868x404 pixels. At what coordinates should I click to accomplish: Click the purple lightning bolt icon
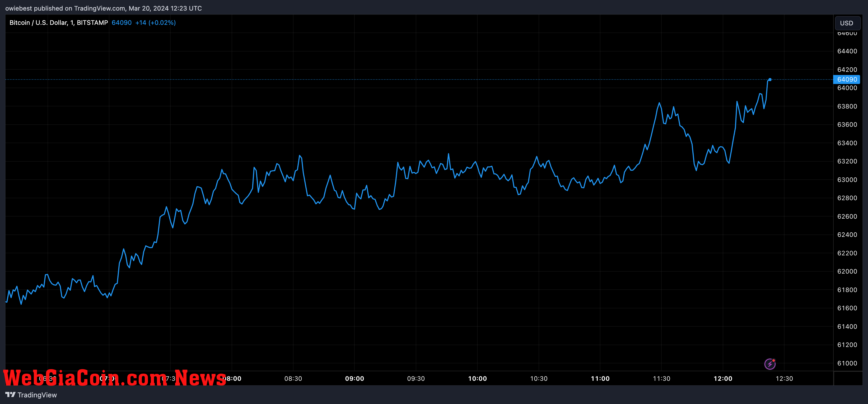coord(770,364)
